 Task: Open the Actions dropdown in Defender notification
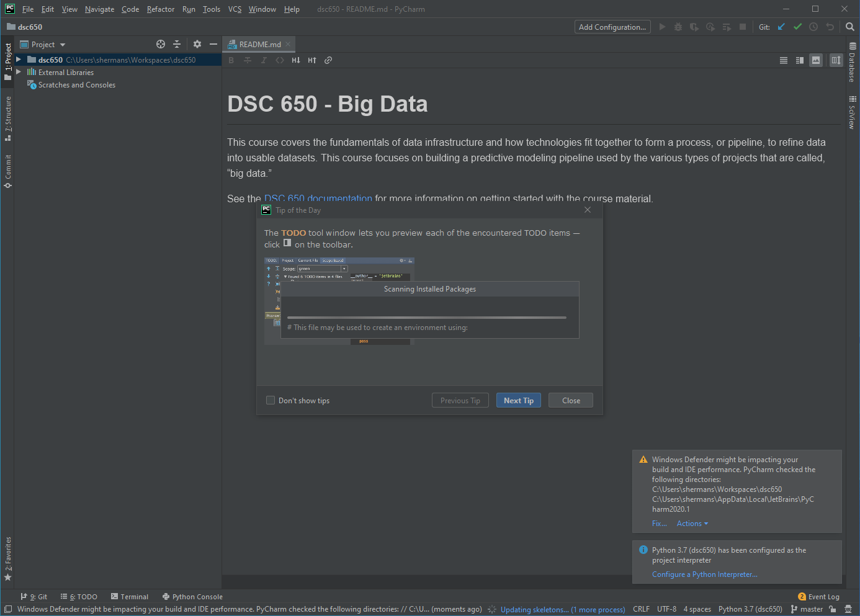(692, 524)
